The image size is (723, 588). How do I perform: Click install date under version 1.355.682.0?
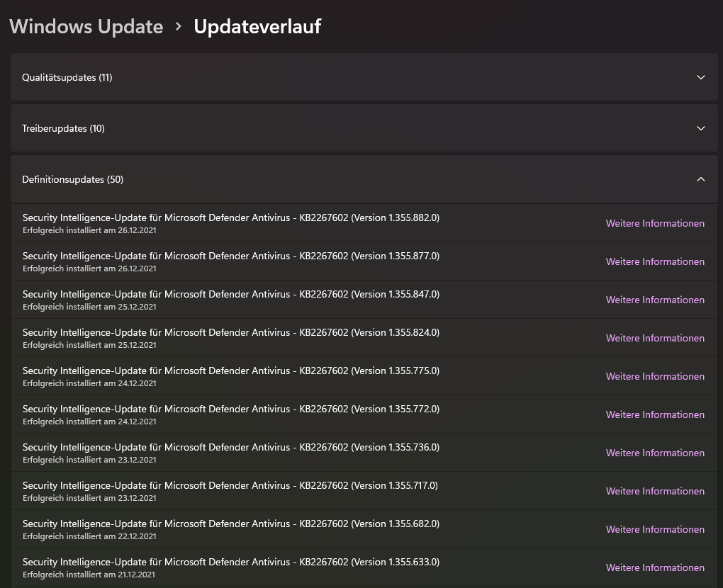(89, 536)
